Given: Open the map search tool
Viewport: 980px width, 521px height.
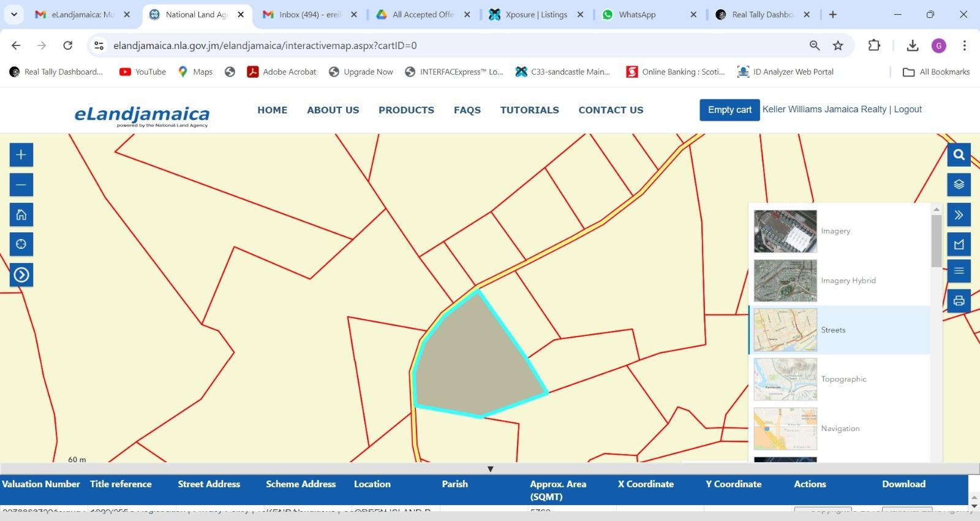Looking at the screenshot, I should [959, 155].
